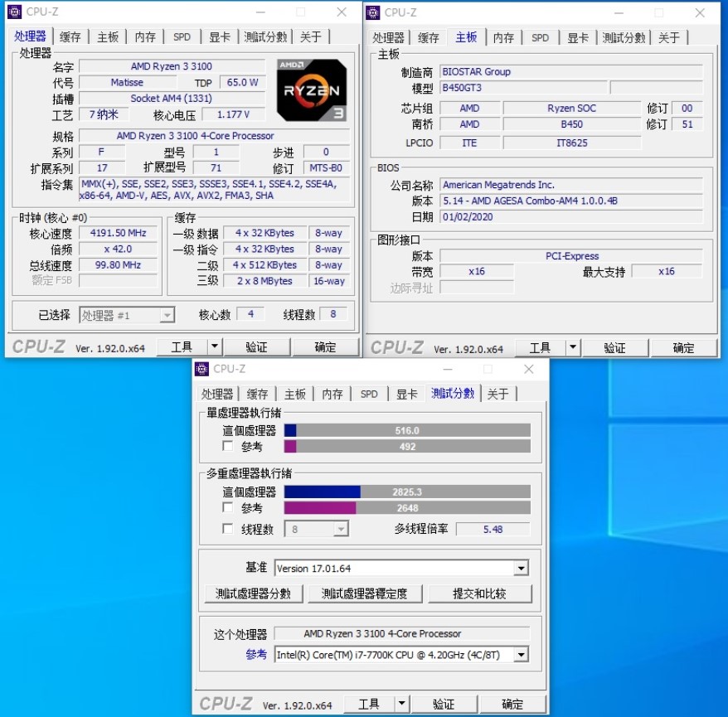Click multi-thread 2825.3 score bar
728x717 pixels.
[407, 492]
